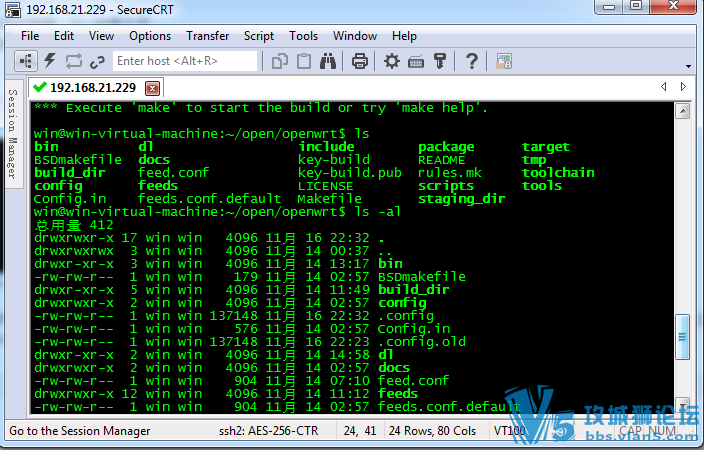Click the terminal scrollbar up arrow

[682, 111]
